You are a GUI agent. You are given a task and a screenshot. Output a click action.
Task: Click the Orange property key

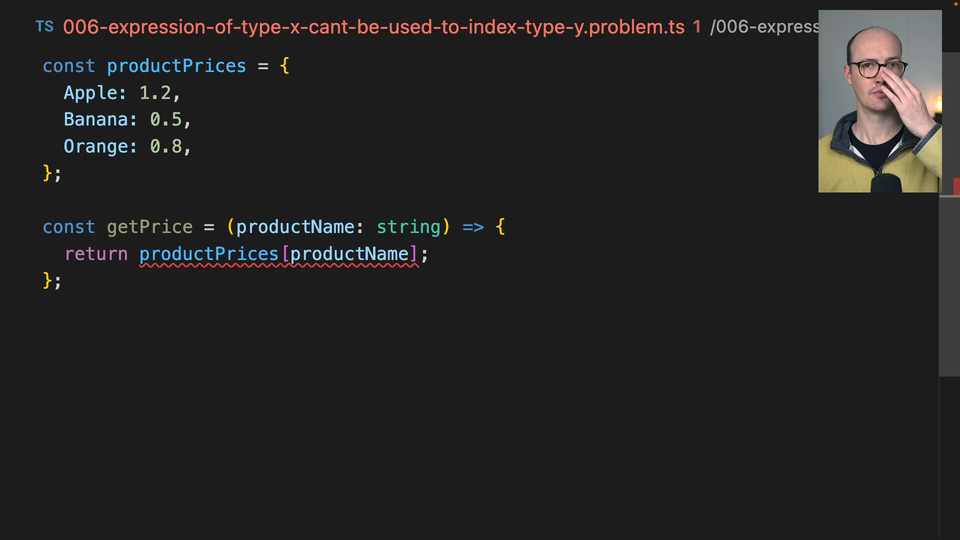point(100,147)
